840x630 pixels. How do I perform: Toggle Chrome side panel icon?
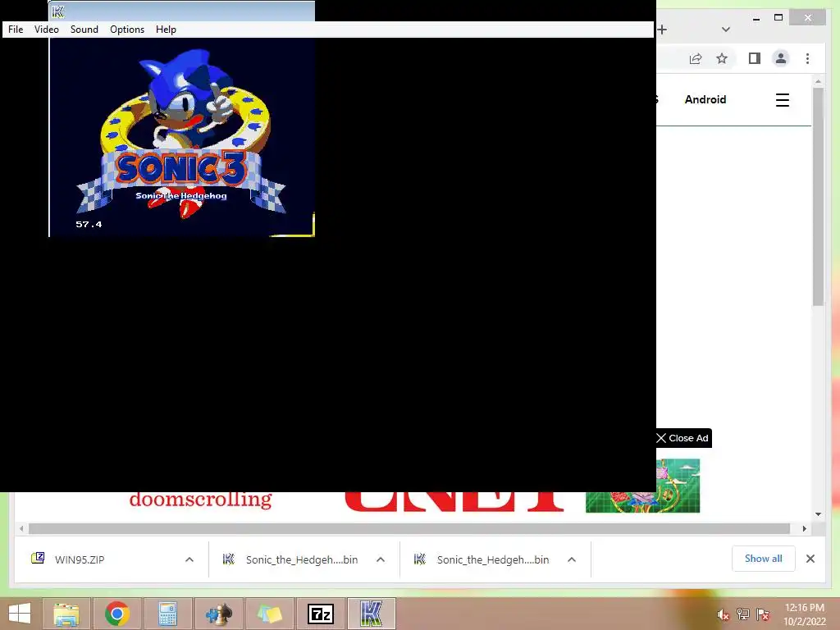pyautogui.click(x=755, y=58)
